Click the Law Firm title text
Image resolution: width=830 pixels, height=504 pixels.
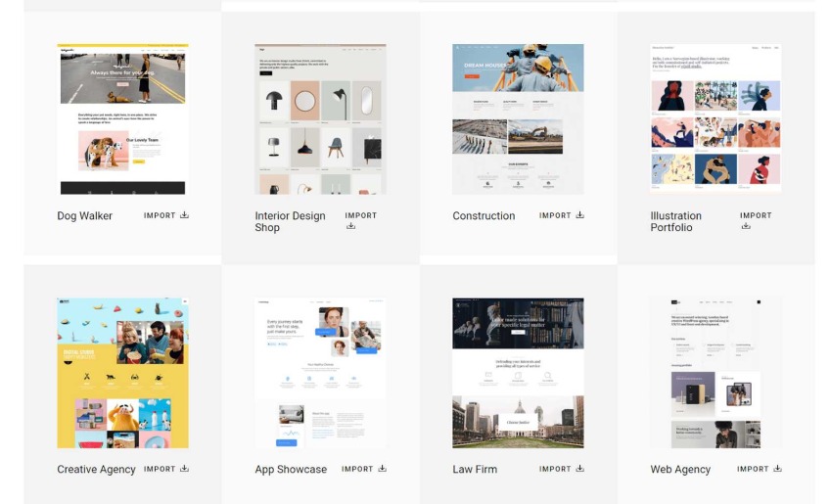pyautogui.click(x=475, y=470)
